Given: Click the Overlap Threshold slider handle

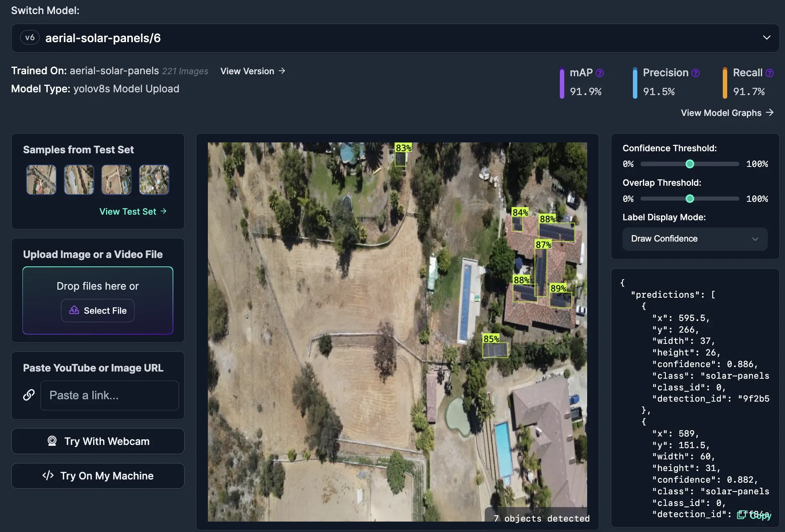Looking at the screenshot, I should 689,199.
